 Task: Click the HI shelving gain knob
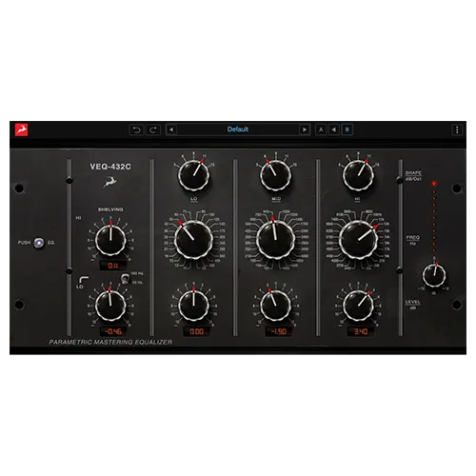110,240
